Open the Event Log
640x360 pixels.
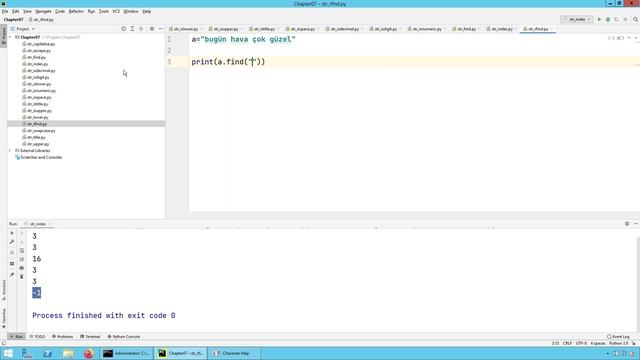618,337
